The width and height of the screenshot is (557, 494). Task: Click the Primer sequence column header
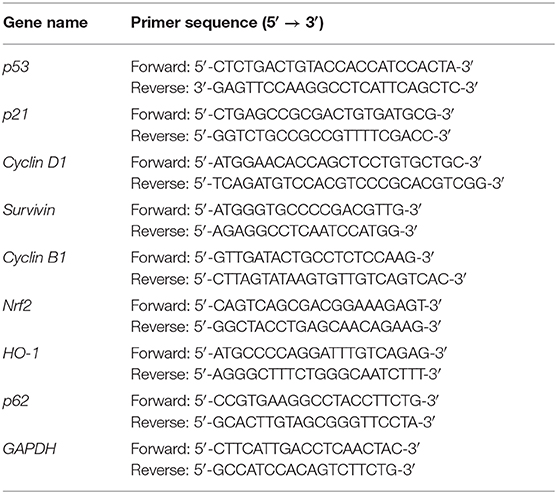coord(227,23)
